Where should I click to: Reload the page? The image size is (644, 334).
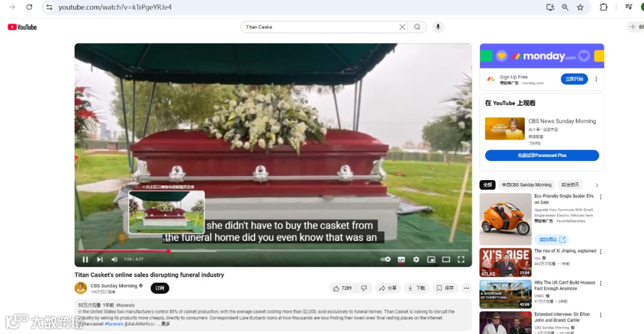29,7
